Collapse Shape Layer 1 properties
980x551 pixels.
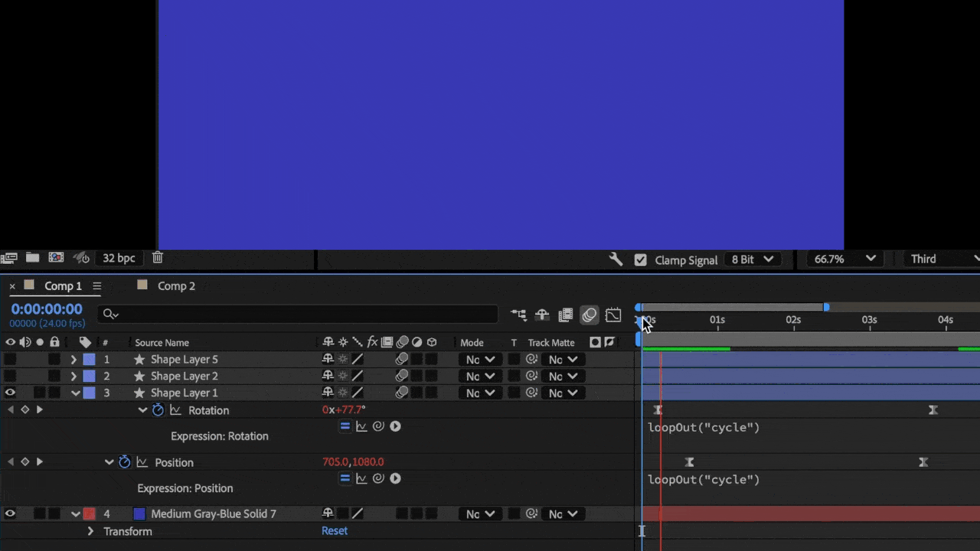76,393
